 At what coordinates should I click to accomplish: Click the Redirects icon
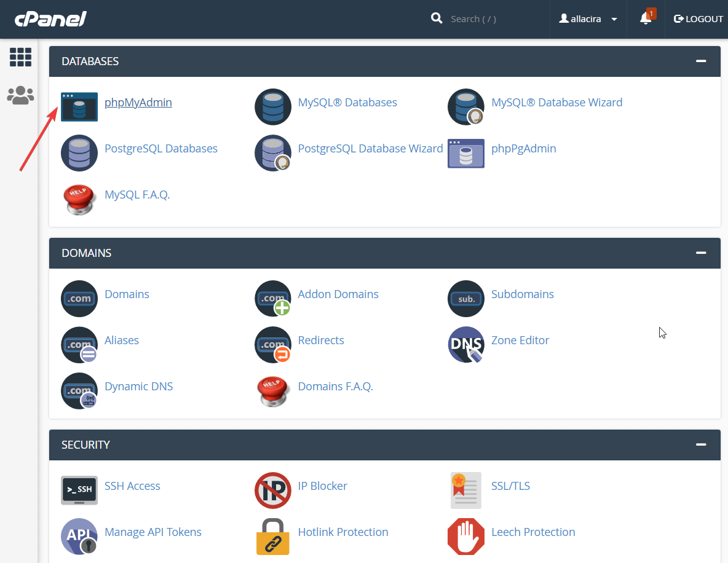tap(273, 345)
